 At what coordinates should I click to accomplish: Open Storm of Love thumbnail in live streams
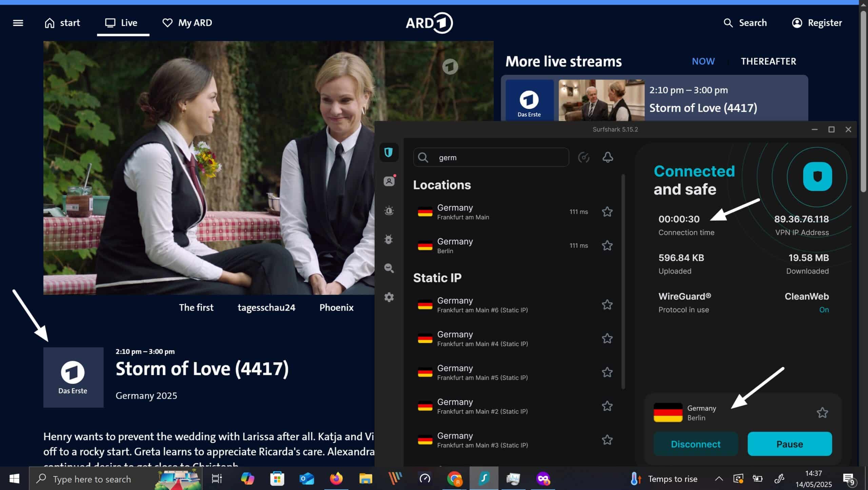601,100
